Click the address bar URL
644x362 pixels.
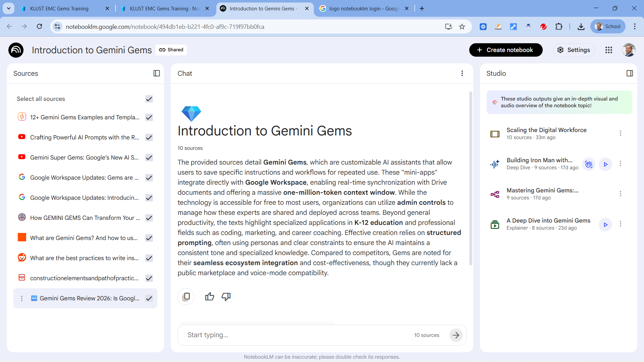click(165, 26)
